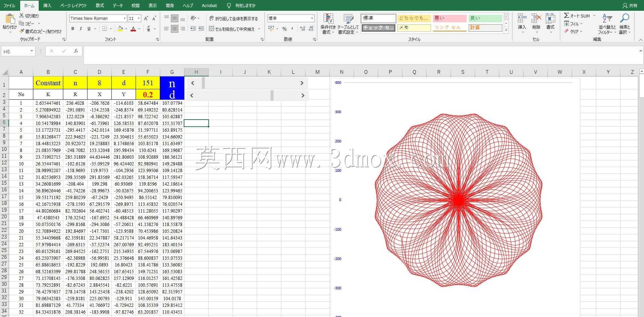Click Decrease Indent icon
This screenshot has width=644, height=317.
pos(193,29)
